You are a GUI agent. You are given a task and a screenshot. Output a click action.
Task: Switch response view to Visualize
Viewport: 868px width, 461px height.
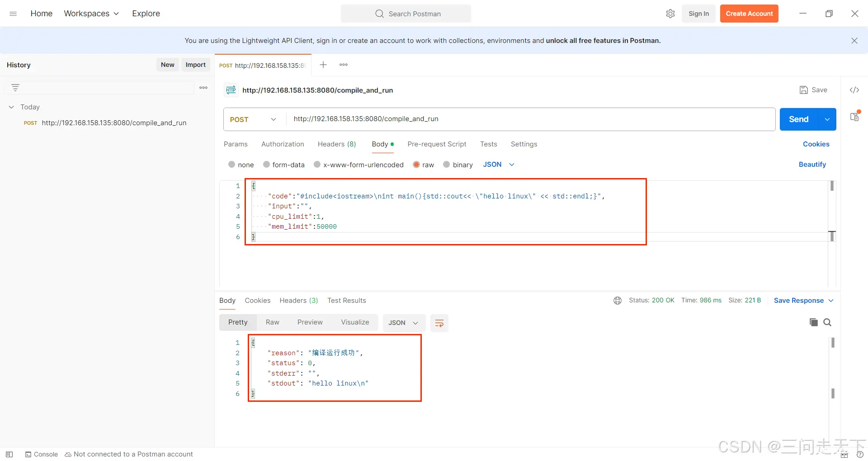coord(355,322)
